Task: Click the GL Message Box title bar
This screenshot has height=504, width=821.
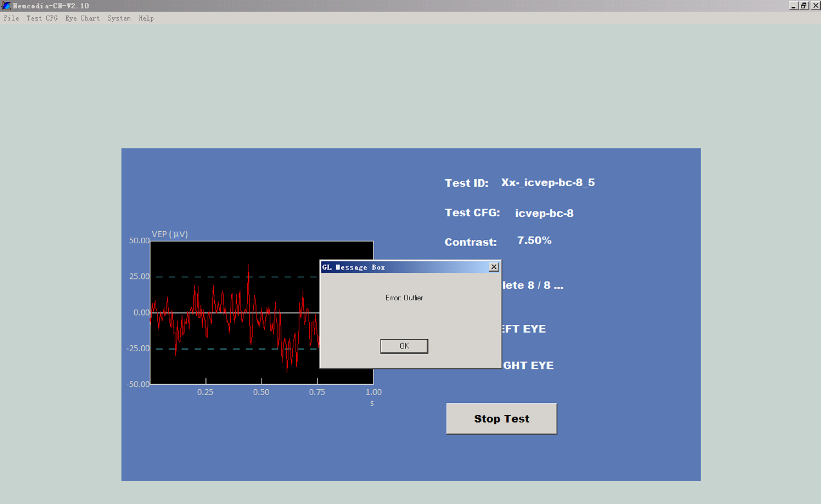Action: (404, 267)
